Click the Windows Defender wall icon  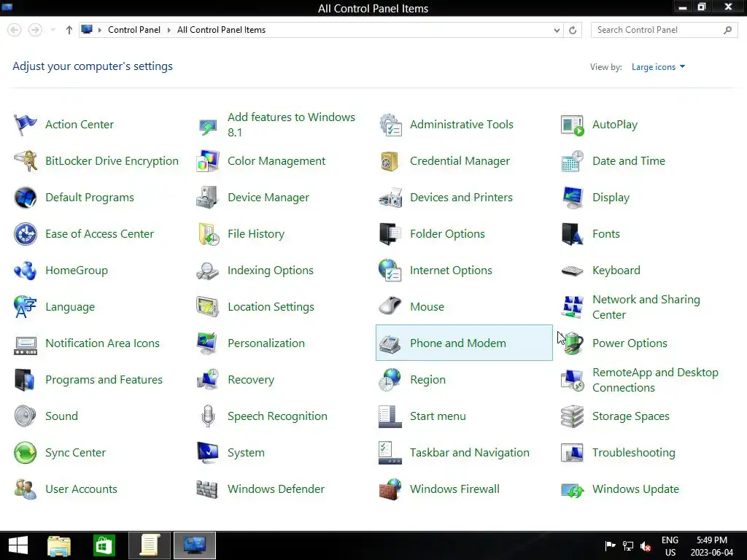coord(208,489)
